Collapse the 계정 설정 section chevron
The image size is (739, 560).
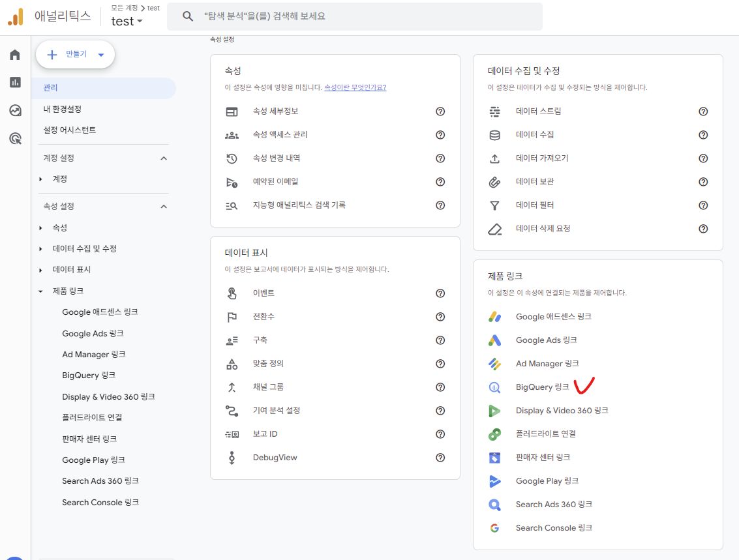click(x=164, y=158)
